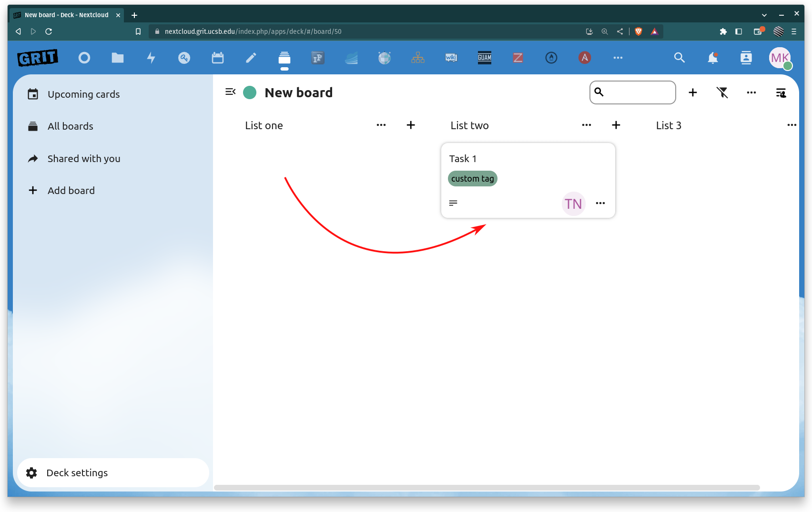The image size is (812, 512).
Task: Open the red Z app icon
Action: [x=518, y=58]
